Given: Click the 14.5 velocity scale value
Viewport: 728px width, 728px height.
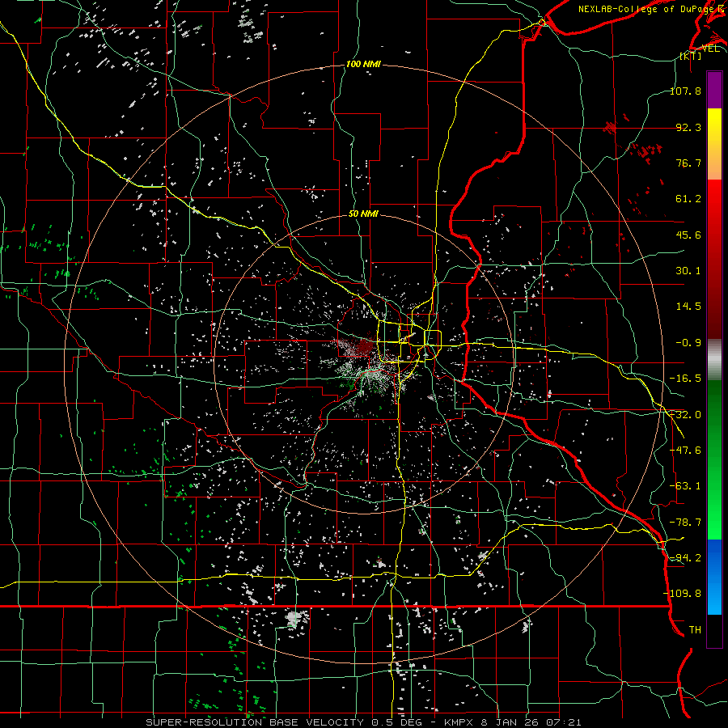Looking at the screenshot, I should click(688, 307).
